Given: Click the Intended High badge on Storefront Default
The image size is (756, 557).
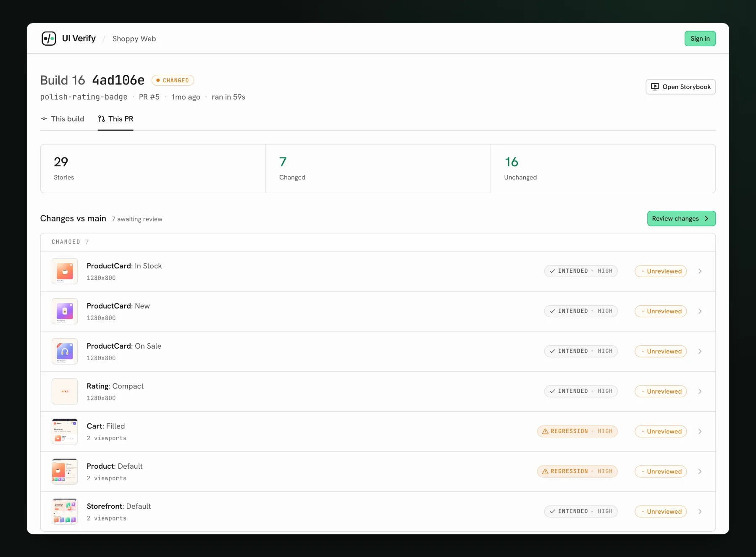Looking at the screenshot, I should [581, 512].
